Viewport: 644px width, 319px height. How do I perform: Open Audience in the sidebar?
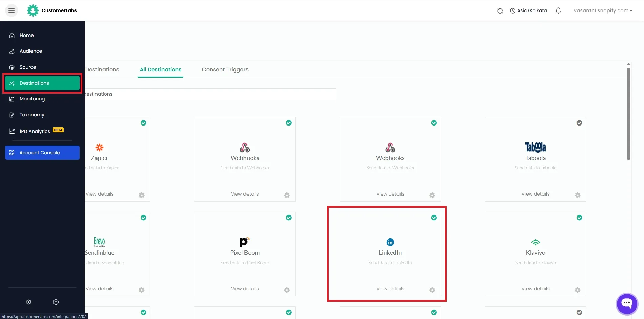42,51
